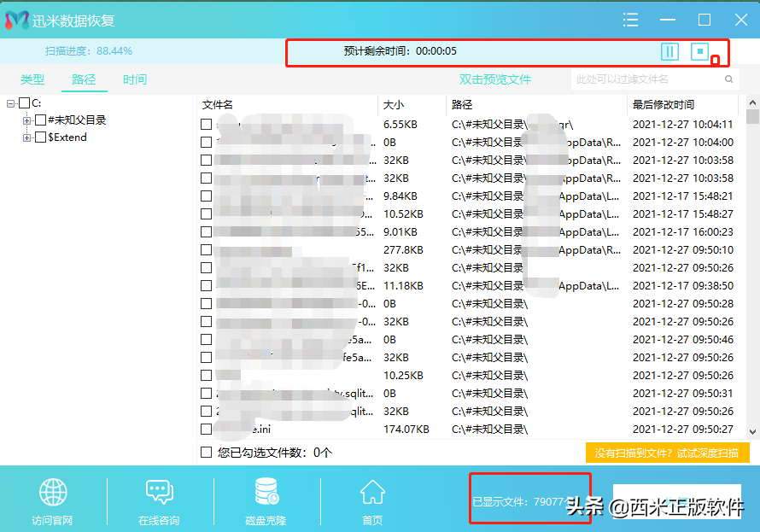
Task: Select the timestamp 2021-12-17 16:00:23 cell
Action: (x=683, y=232)
